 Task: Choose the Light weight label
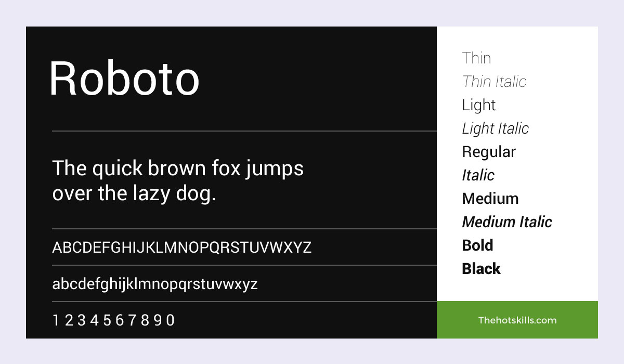click(x=478, y=105)
